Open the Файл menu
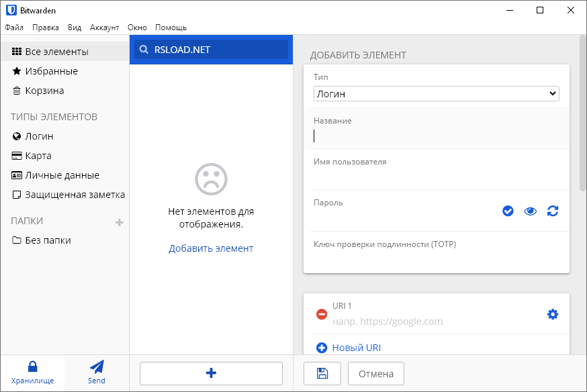This screenshot has height=392, width=587. tap(14, 28)
